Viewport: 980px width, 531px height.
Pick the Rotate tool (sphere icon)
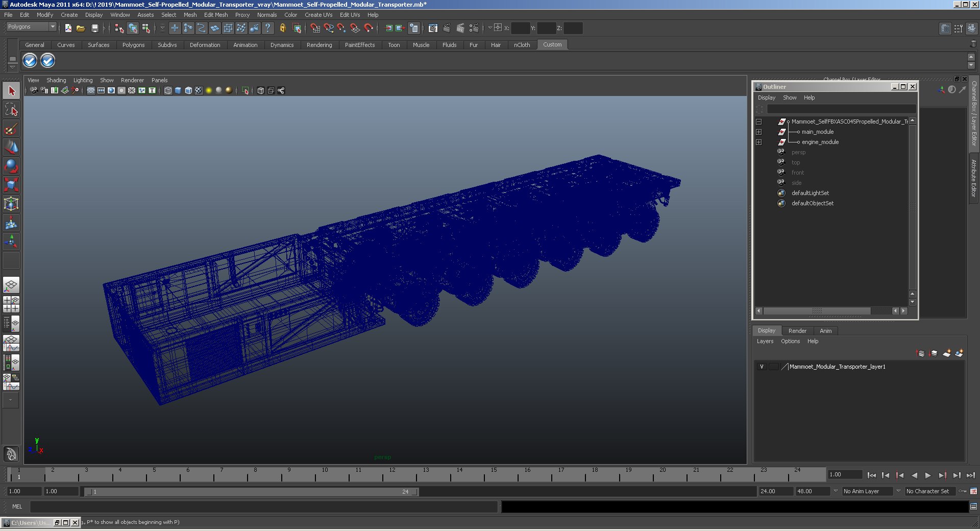tap(11, 166)
